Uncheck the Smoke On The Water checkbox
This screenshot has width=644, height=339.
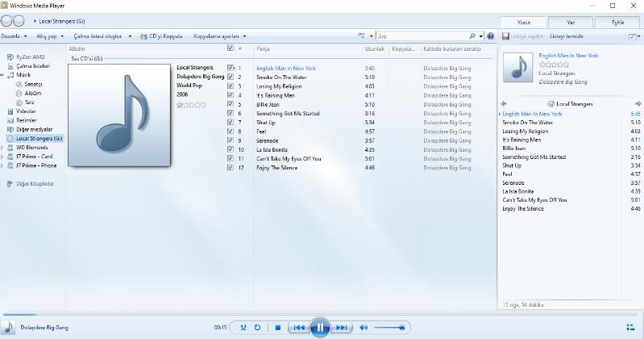231,77
